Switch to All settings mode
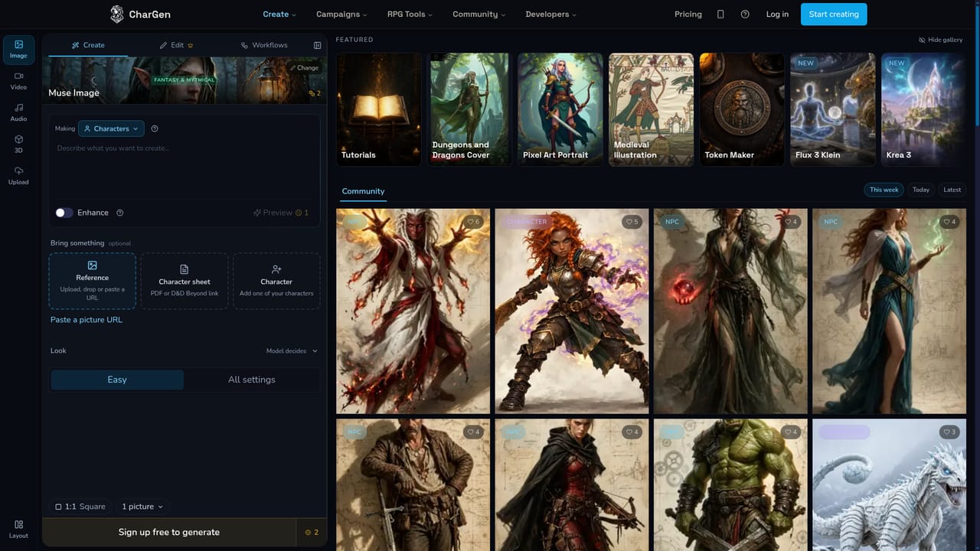This screenshot has height=551, width=980. click(x=251, y=380)
